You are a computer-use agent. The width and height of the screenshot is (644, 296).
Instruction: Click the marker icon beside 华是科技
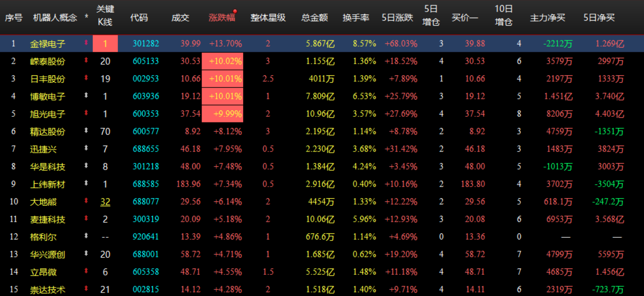point(86,166)
